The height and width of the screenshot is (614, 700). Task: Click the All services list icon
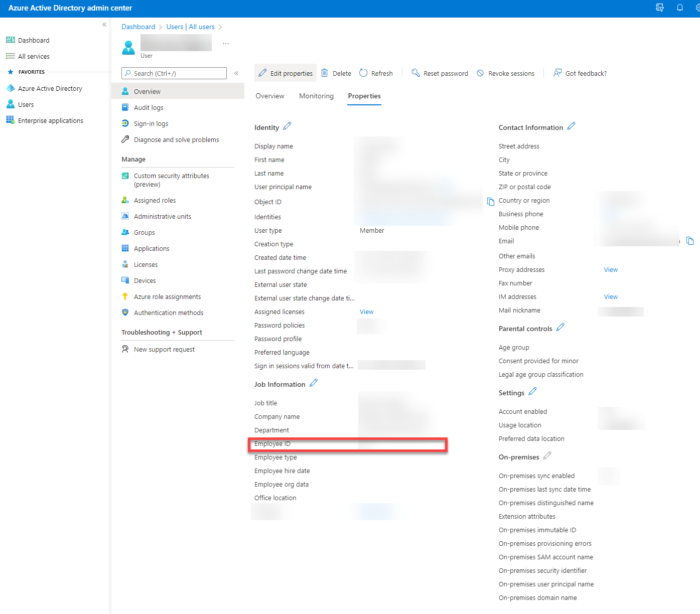pos(11,56)
